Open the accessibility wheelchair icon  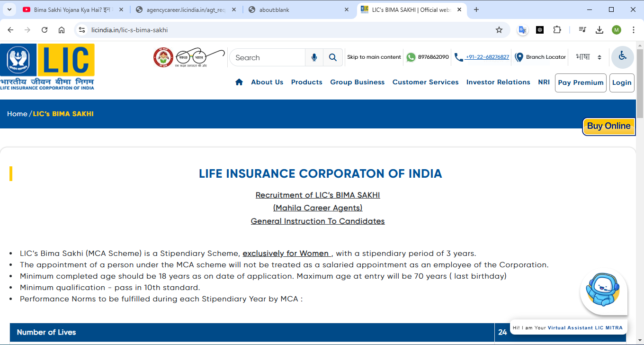(x=623, y=57)
